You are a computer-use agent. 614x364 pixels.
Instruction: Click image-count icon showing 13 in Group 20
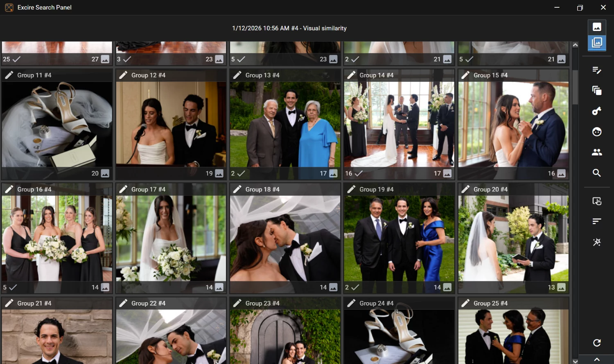562,288
